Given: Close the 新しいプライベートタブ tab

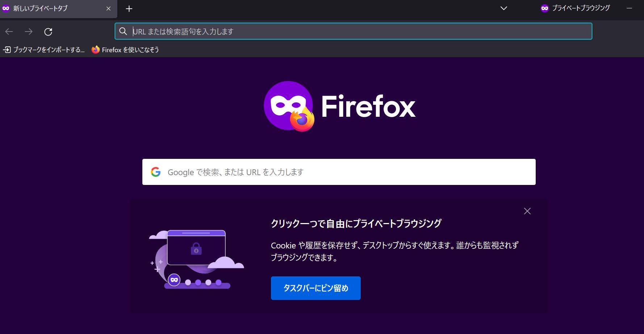Looking at the screenshot, I should tap(108, 8).
